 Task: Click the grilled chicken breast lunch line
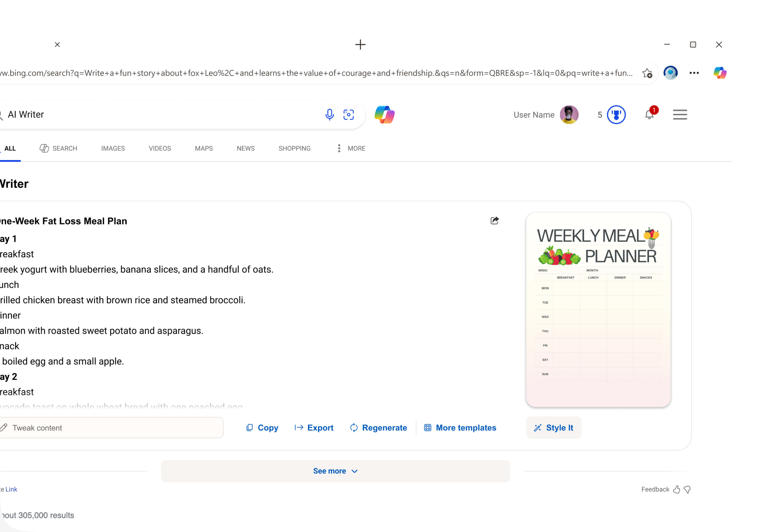tap(123, 300)
